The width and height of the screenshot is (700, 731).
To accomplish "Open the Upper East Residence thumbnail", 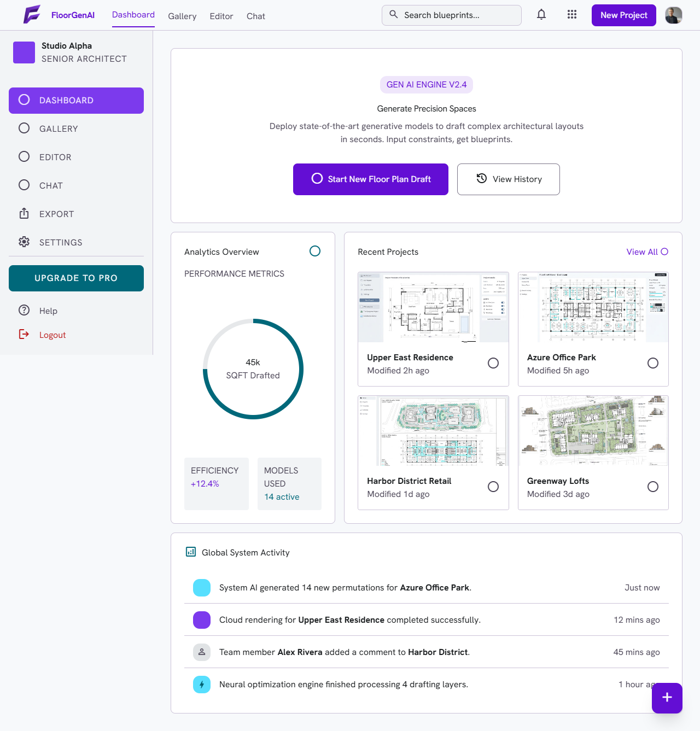I will tap(433, 307).
